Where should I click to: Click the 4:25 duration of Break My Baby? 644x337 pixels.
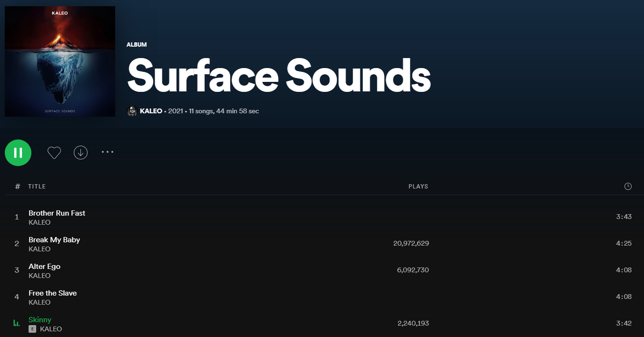click(x=624, y=243)
